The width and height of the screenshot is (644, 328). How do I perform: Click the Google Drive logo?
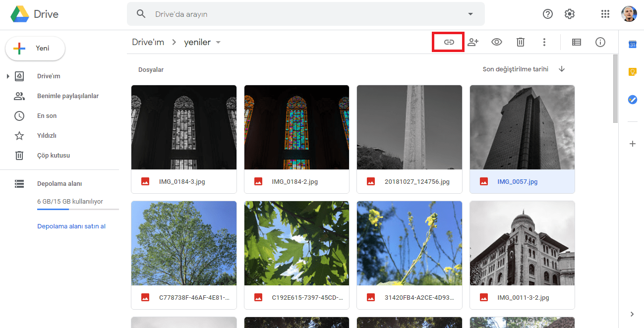click(20, 14)
